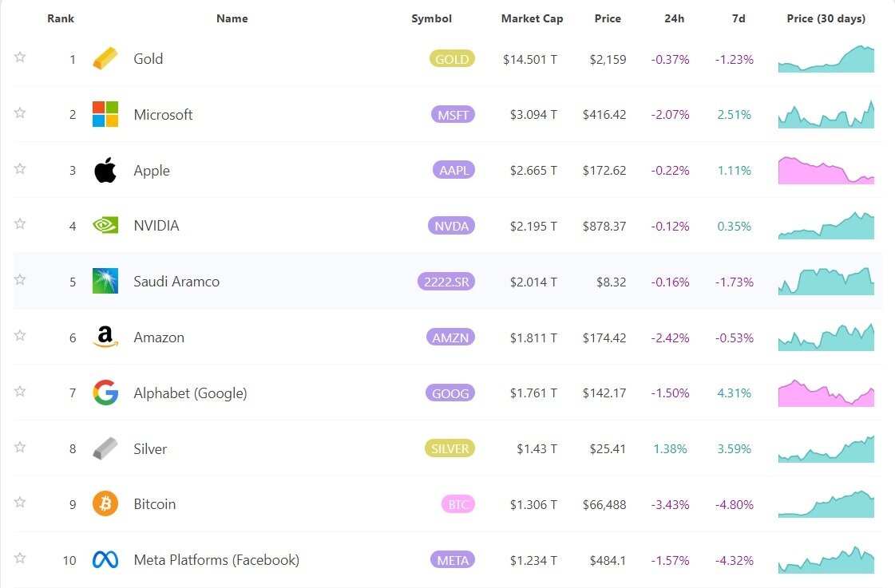Star the NVIDIA row as favorite
Image resolution: width=895 pixels, height=588 pixels.
[20, 224]
